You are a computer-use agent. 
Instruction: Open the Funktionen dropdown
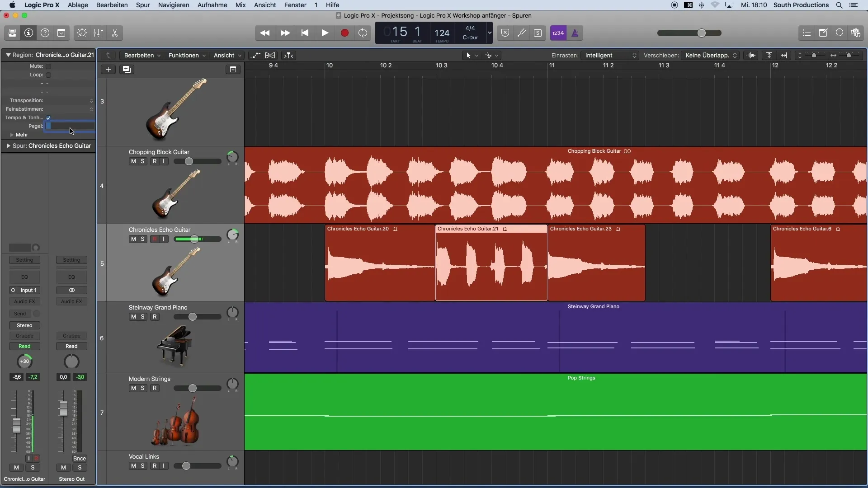(x=187, y=55)
